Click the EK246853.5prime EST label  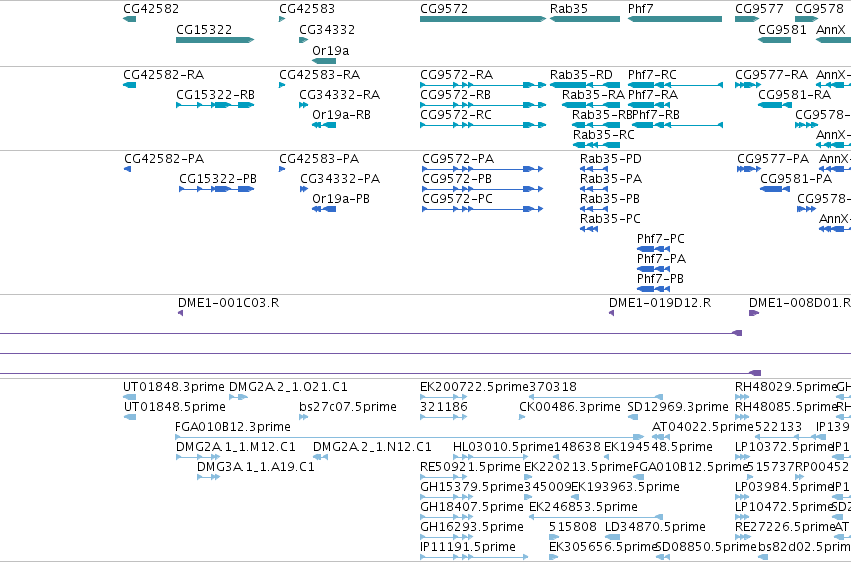pyautogui.click(x=583, y=507)
